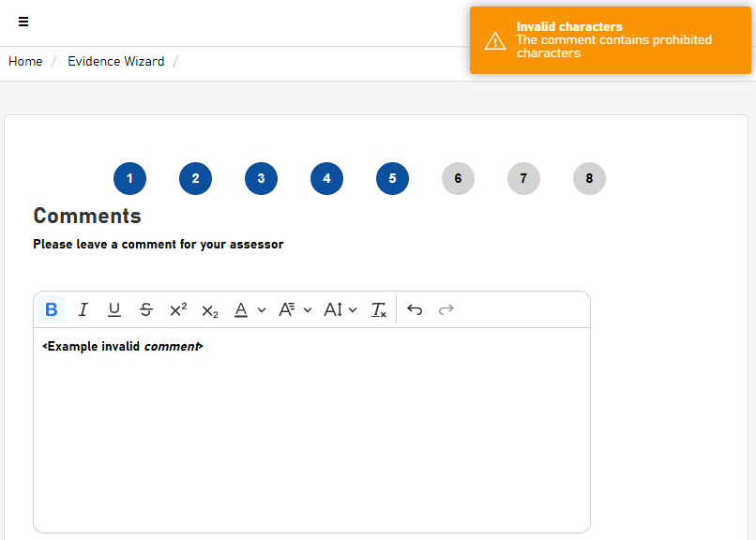Apply italic formatting

83,309
